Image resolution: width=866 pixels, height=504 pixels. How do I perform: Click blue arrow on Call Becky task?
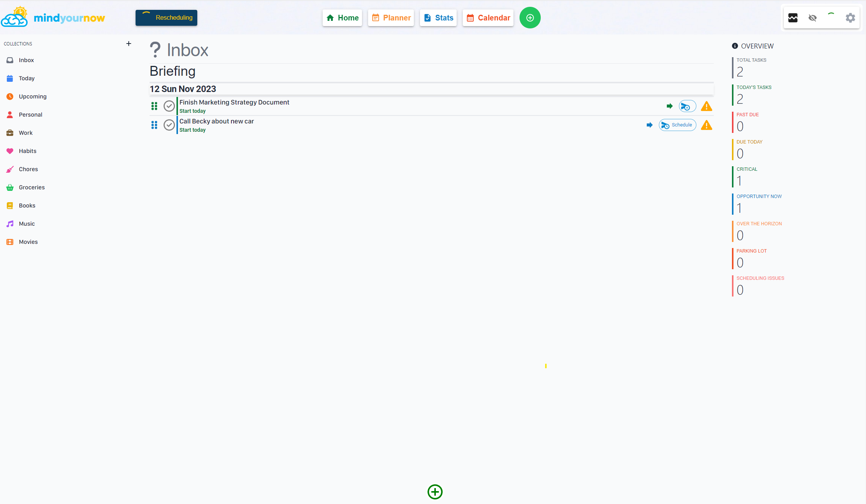coord(649,125)
